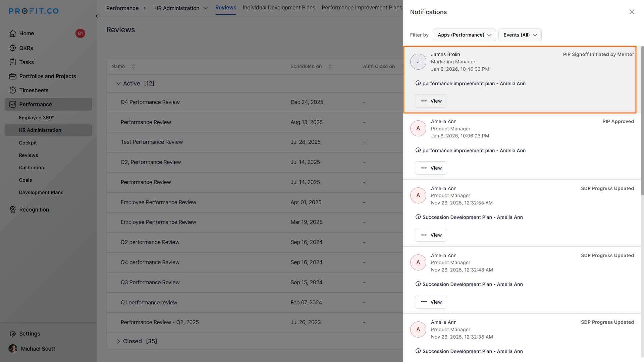The width and height of the screenshot is (644, 362).
Task: Open the Apps (Performance) filter dropdown
Action: coord(464,35)
